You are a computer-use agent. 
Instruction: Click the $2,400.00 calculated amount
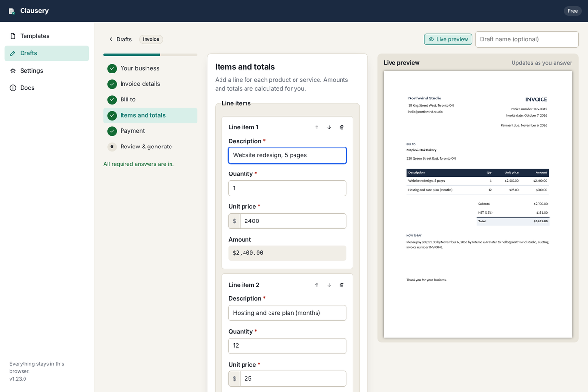pyautogui.click(x=288, y=253)
